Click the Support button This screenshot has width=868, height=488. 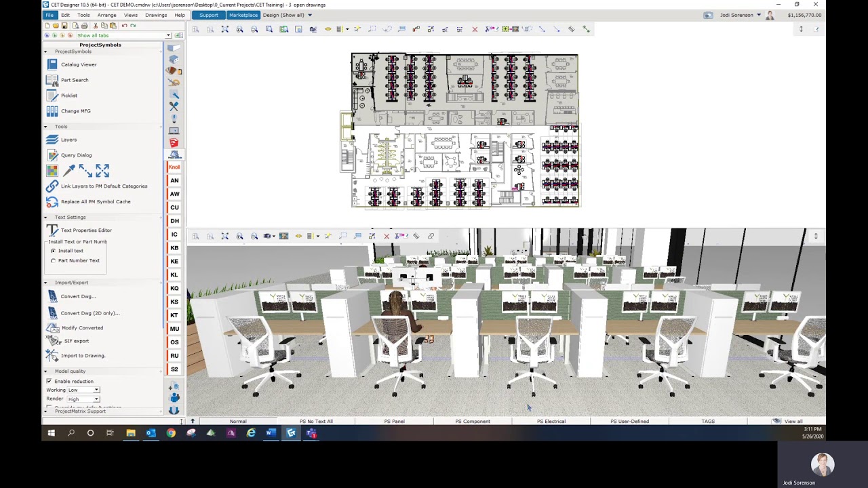(209, 15)
